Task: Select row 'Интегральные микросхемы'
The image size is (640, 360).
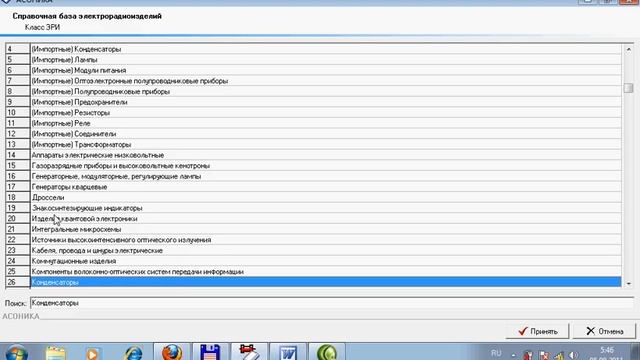Action: pyautogui.click(x=326, y=229)
